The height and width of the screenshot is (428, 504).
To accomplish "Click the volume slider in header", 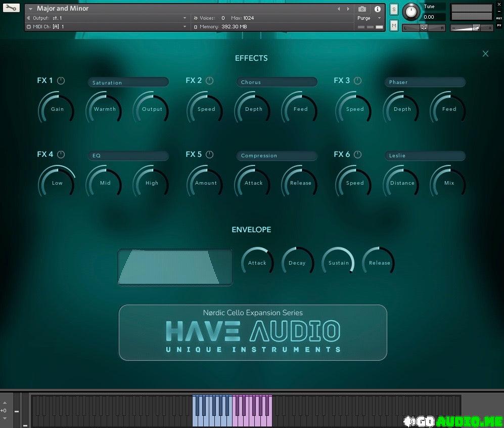I will pos(471,28).
